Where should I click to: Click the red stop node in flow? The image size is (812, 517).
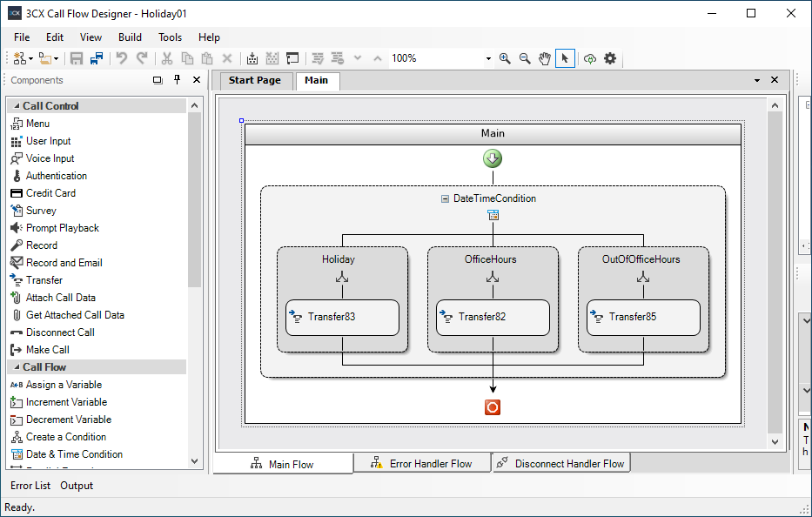pos(493,407)
